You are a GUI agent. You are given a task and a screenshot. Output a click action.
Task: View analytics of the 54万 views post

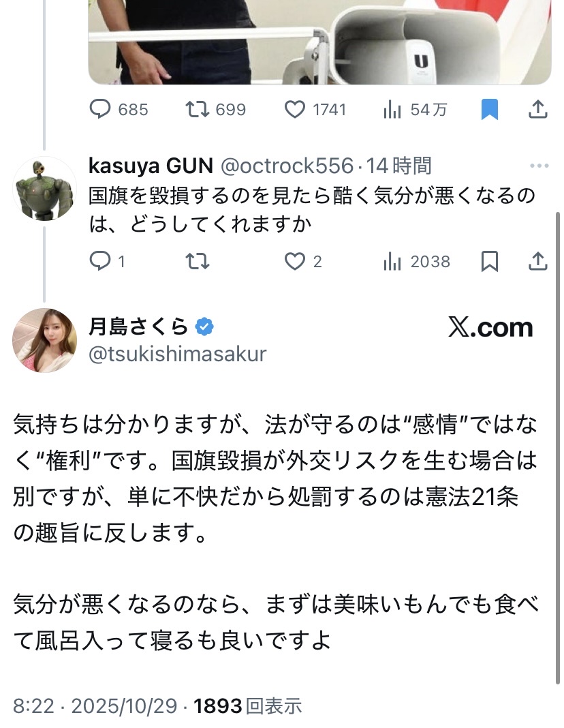tap(392, 109)
